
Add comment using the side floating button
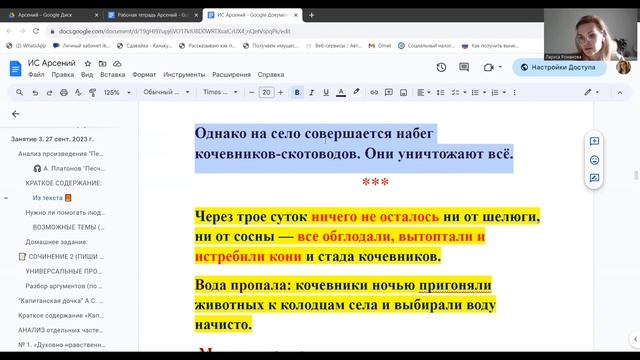[x=594, y=141]
